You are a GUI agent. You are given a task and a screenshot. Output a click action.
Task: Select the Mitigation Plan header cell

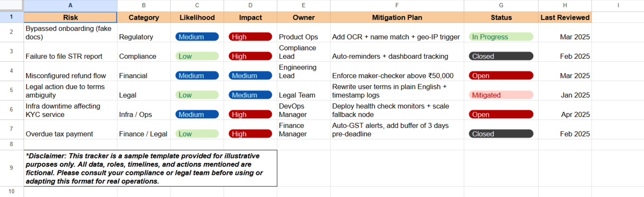click(x=397, y=17)
